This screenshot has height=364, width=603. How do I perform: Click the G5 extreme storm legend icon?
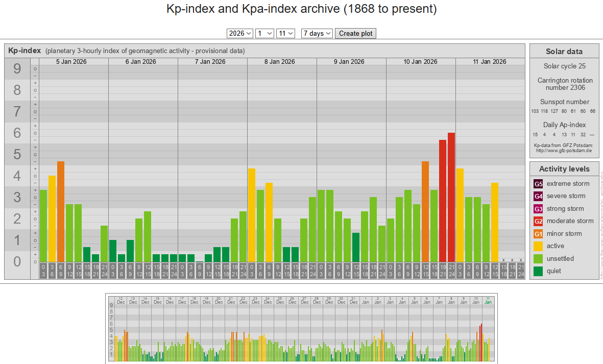coord(539,184)
